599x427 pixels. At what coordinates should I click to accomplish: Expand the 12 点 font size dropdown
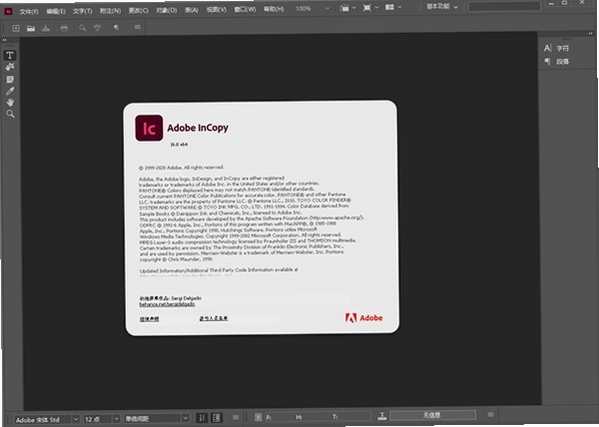(x=116, y=419)
